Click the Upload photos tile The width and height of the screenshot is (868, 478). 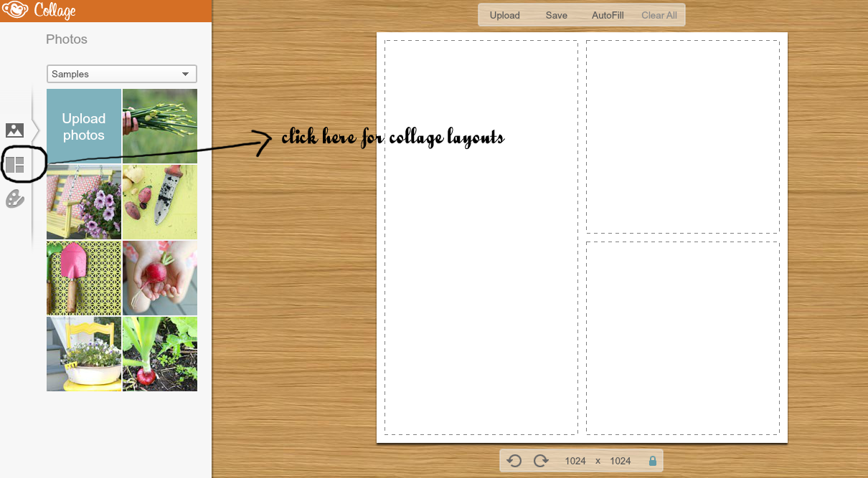83,126
